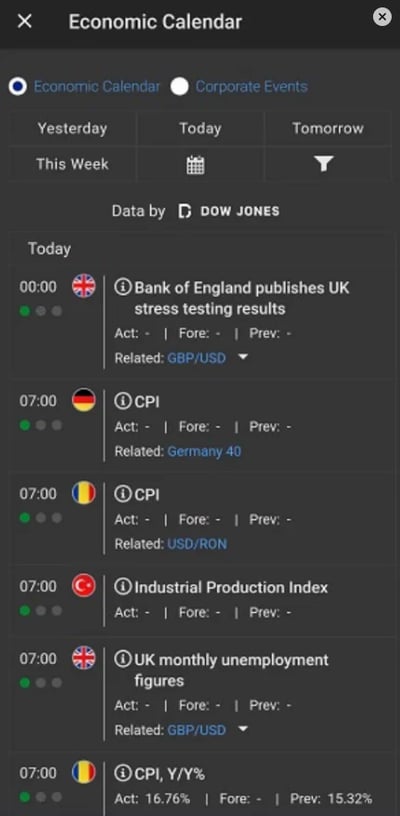
Task: Select the Corporate Events radio button
Action: pos(179,86)
